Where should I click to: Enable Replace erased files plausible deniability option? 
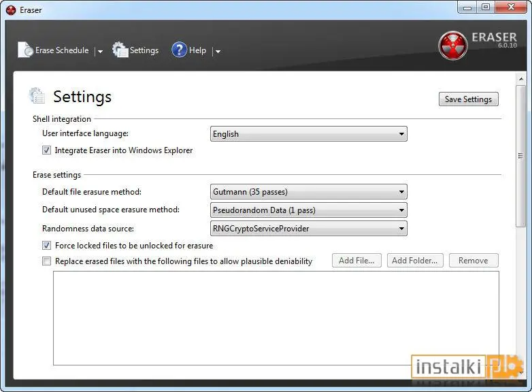(x=46, y=261)
